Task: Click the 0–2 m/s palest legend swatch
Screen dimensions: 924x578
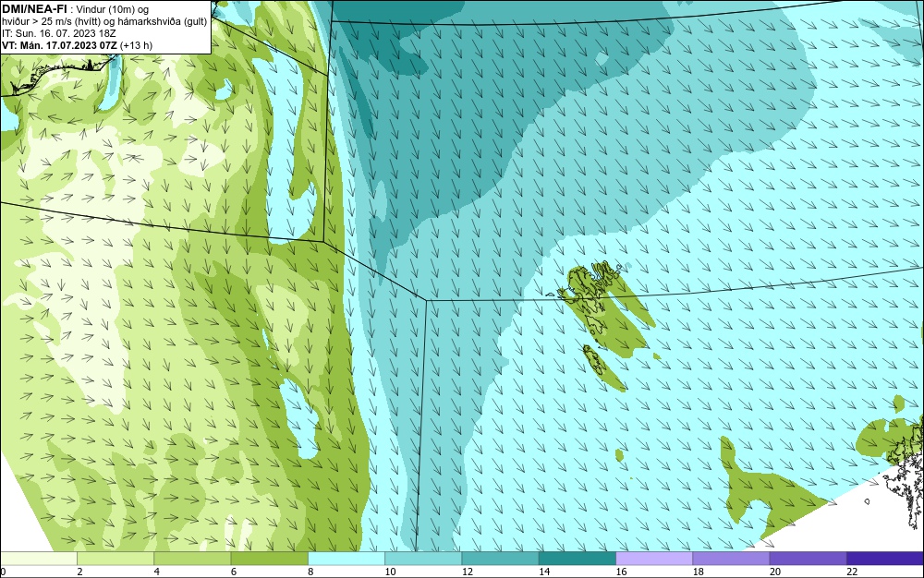Action: 38,559
